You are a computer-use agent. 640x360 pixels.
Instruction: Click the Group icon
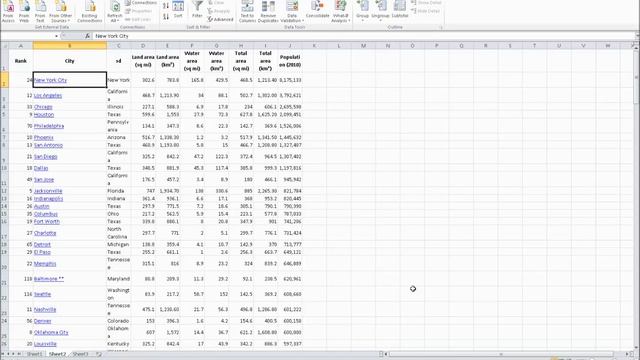362,11
